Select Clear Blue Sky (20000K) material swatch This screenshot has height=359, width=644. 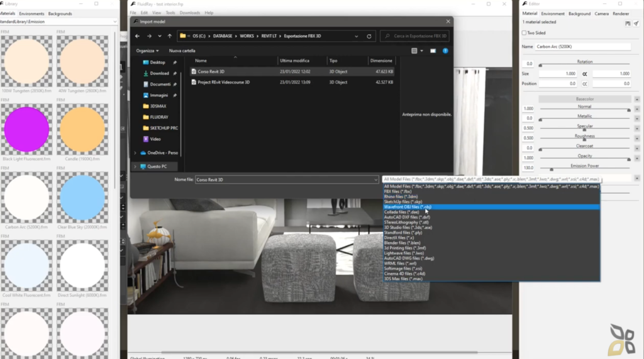[x=82, y=197]
